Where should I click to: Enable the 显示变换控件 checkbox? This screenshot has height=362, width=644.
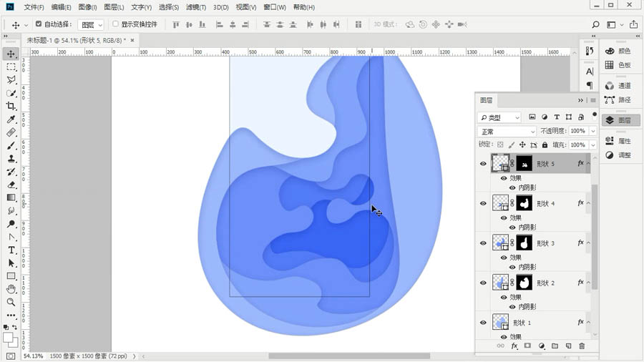coord(116,24)
